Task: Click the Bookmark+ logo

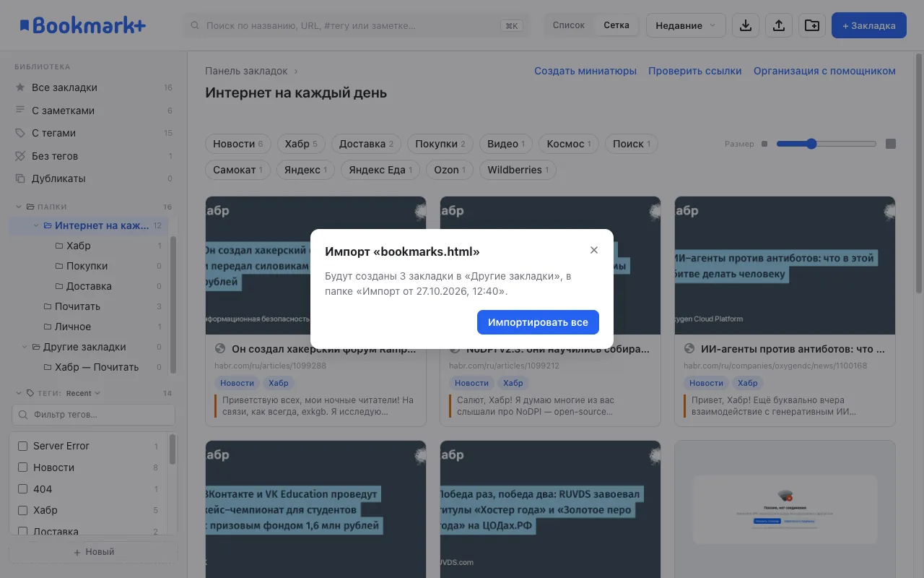Action: (x=83, y=25)
